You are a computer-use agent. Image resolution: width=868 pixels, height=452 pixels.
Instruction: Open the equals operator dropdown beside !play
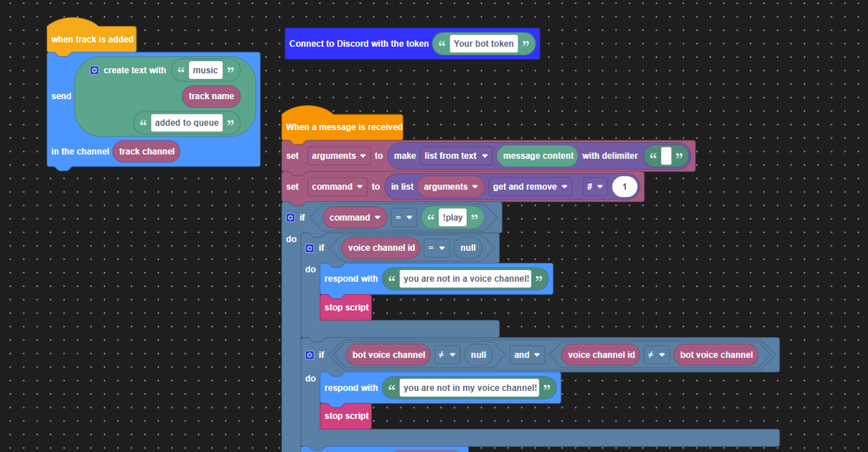404,218
